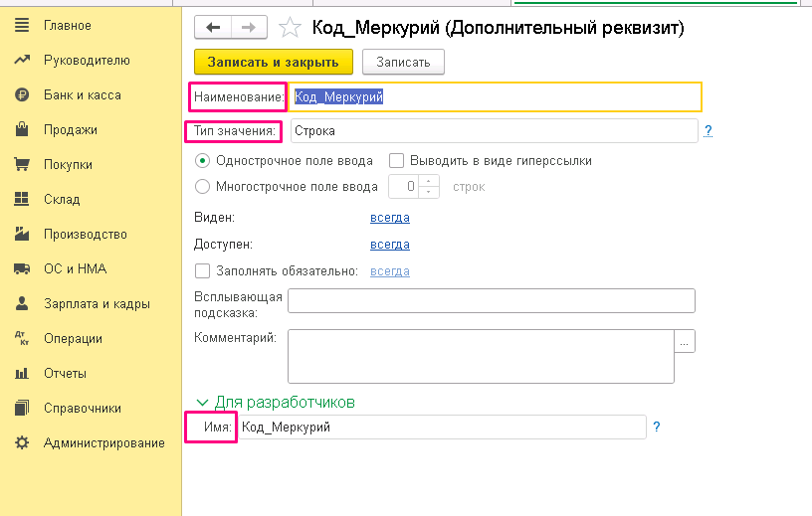
Task: Open the Комментарий ellipsis editor button
Action: [x=685, y=341]
